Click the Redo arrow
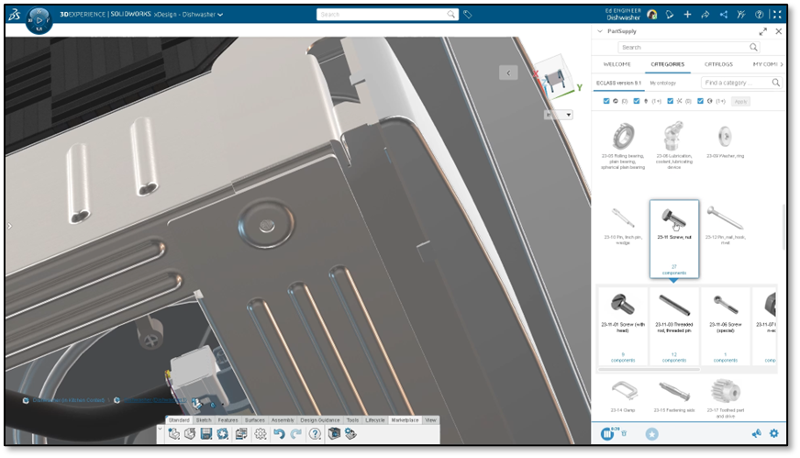Screen dimensions: 800x458 [x=296, y=434]
